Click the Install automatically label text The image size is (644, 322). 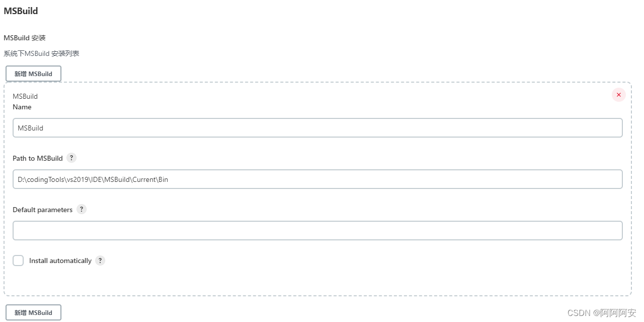tap(59, 261)
